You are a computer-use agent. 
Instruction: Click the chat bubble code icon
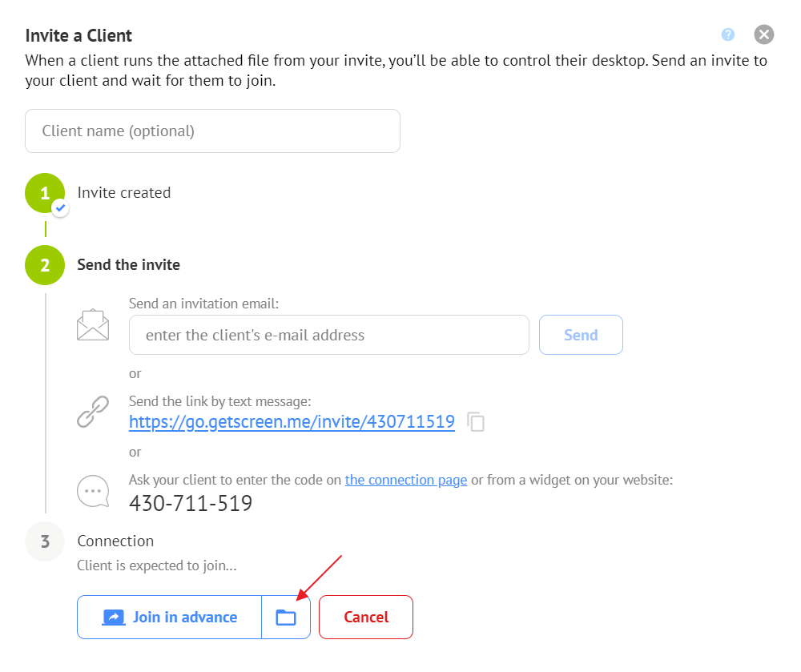pyautogui.click(x=93, y=492)
